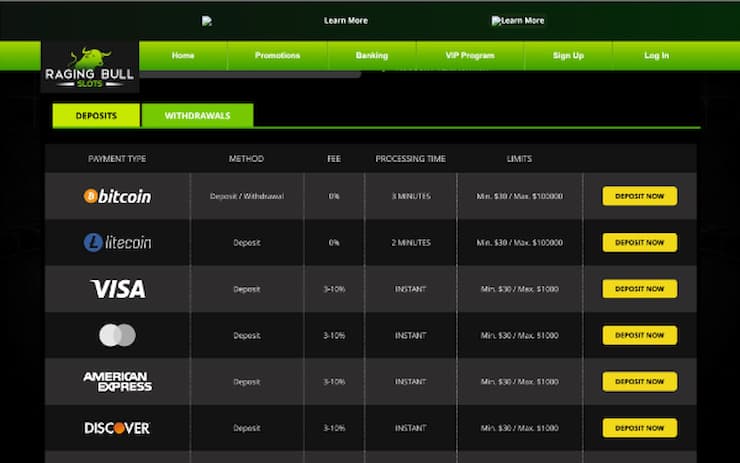
Task: Click Deposit Now for Discover
Action: coord(639,428)
